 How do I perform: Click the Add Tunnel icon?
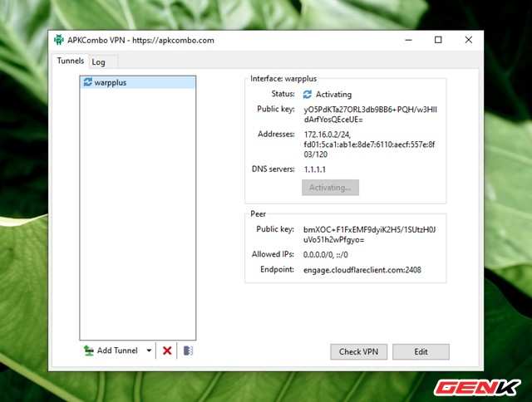tap(89, 351)
